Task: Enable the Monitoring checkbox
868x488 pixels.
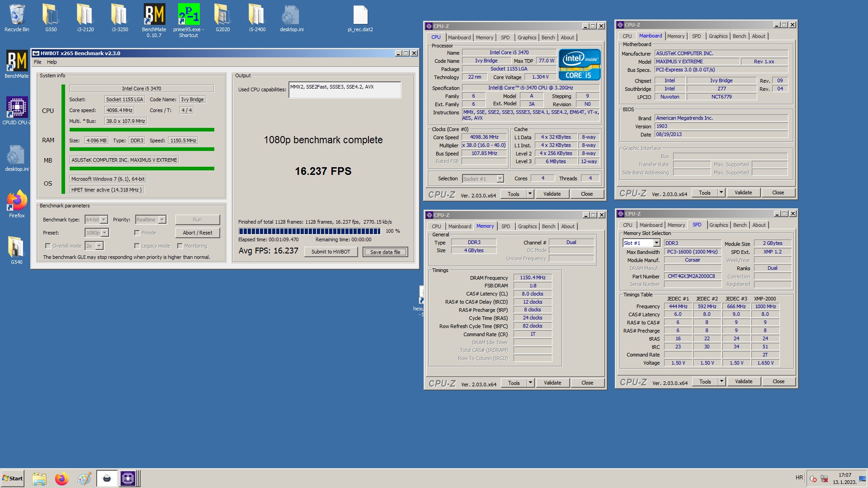Action: pyautogui.click(x=180, y=246)
